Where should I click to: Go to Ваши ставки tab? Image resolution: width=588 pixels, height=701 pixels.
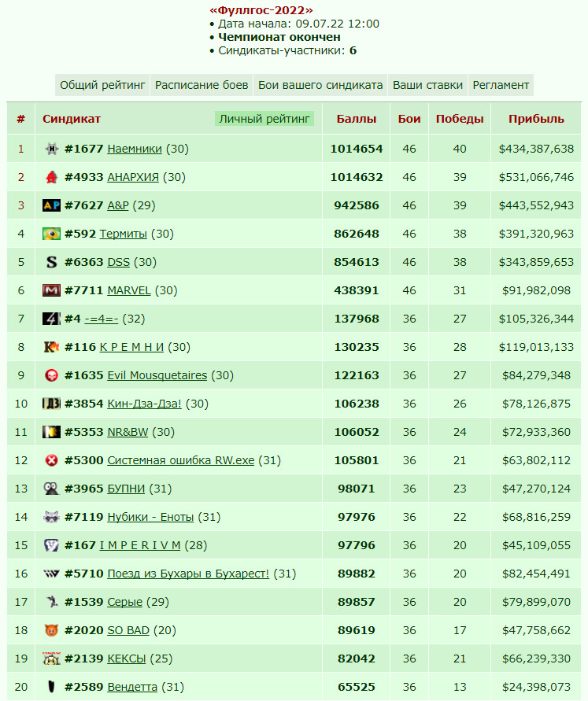pyautogui.click(x=427, y=85)
